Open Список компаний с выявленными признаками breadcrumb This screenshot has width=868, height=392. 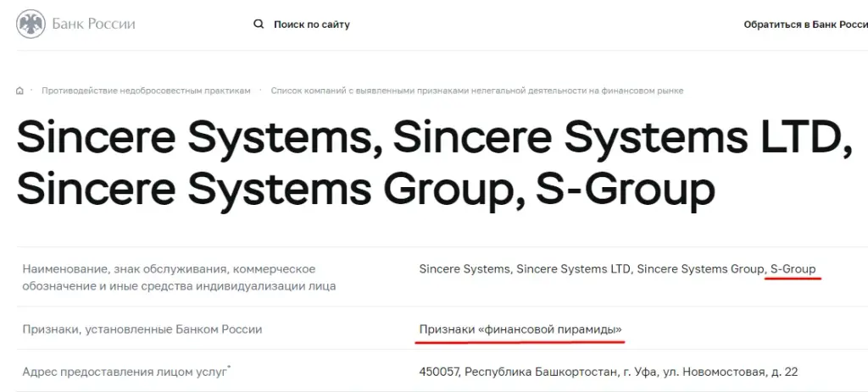tap(477, 91)
